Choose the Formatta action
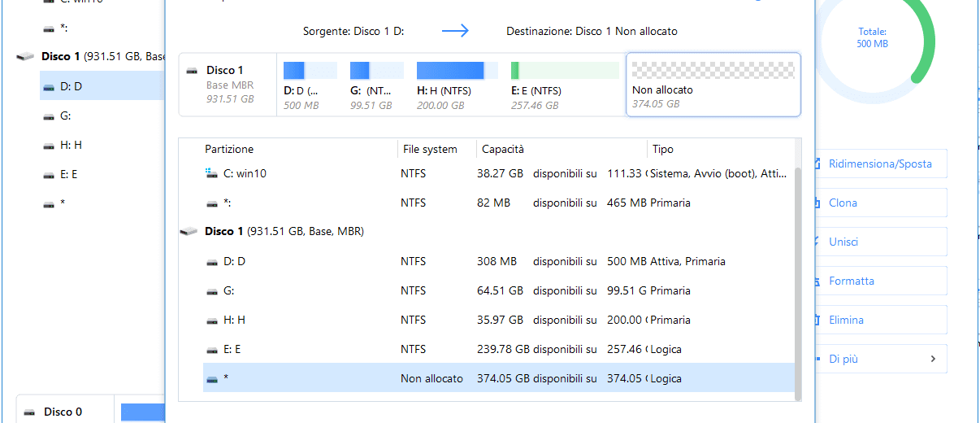Image resolution: width=980 pixels, height=423 pixels. [851, 281]
